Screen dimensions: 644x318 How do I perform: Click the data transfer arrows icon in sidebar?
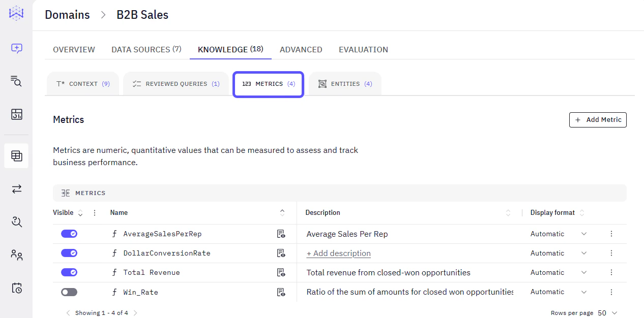point(16,188)
